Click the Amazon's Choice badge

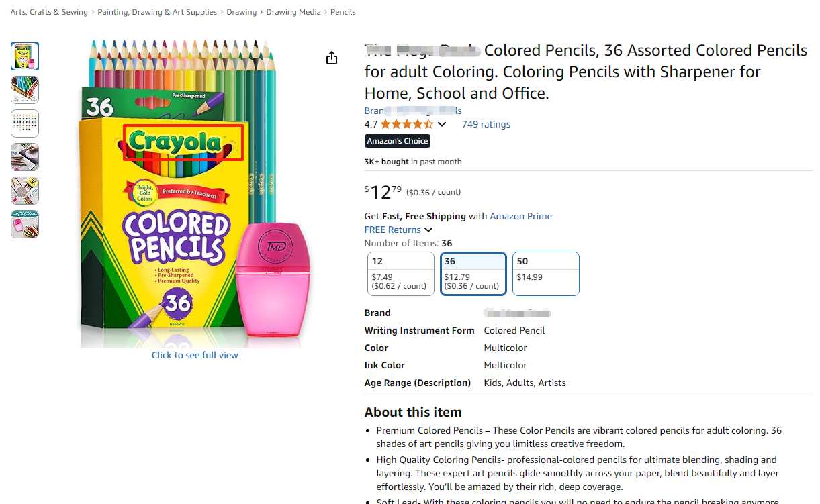point(397,141)
